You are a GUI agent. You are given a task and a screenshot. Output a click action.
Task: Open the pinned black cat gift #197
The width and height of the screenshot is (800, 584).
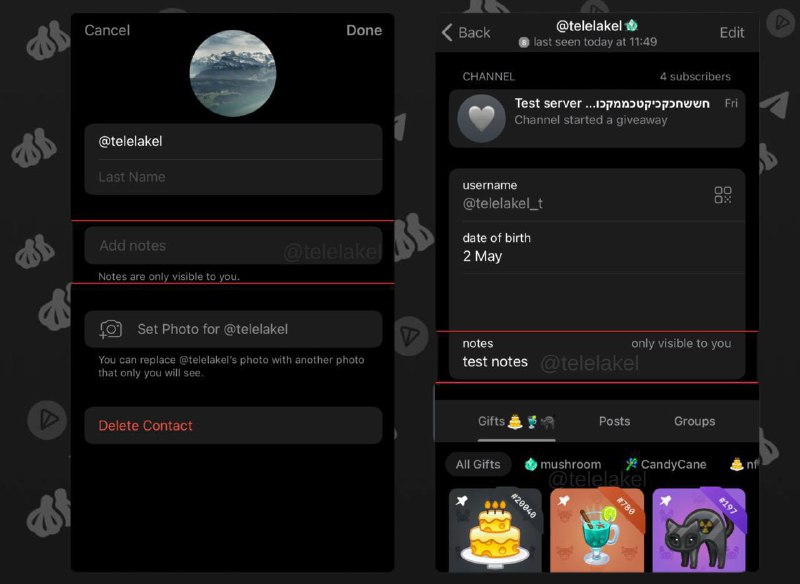698,530
